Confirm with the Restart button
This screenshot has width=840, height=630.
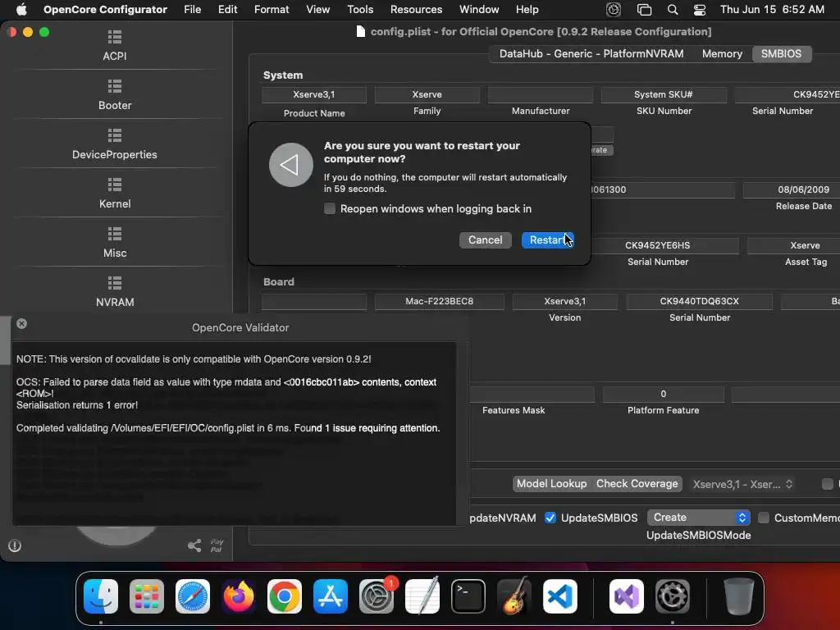(x=547, y=240)
